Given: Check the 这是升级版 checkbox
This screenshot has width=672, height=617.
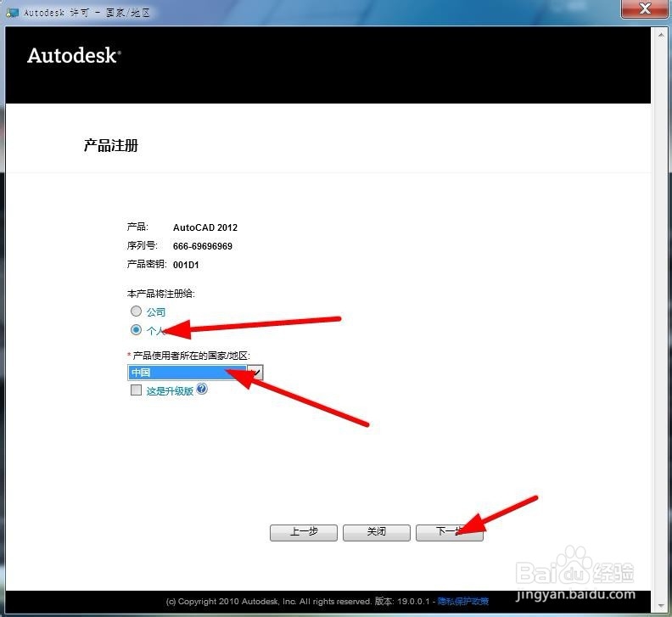Looking at the screenshot, I should (x=136, y=390).
